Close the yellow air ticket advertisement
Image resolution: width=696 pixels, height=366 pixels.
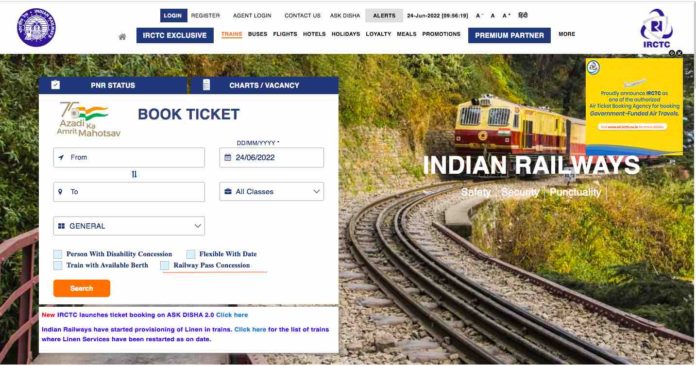679,53
